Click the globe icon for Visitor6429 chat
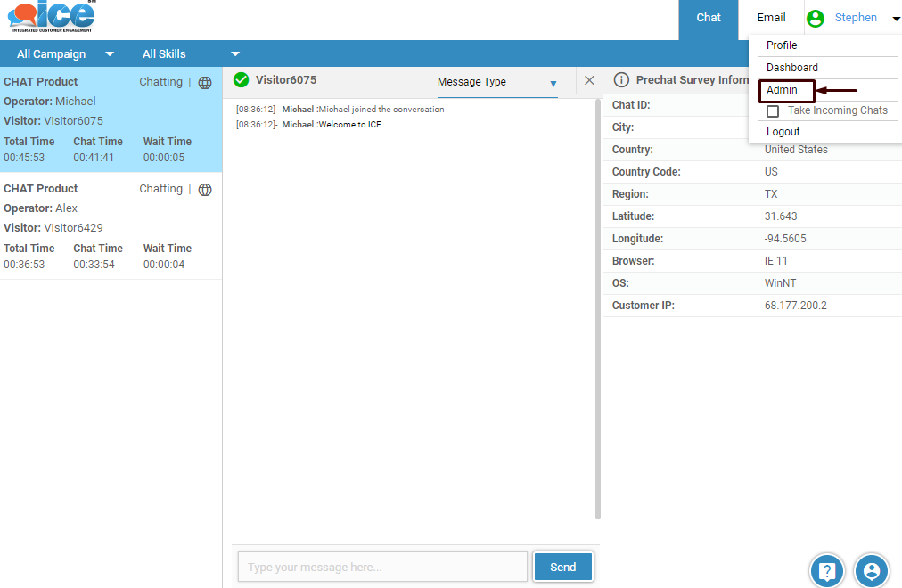The width and height of the screenshot is (902, 588). pos(205,190)
